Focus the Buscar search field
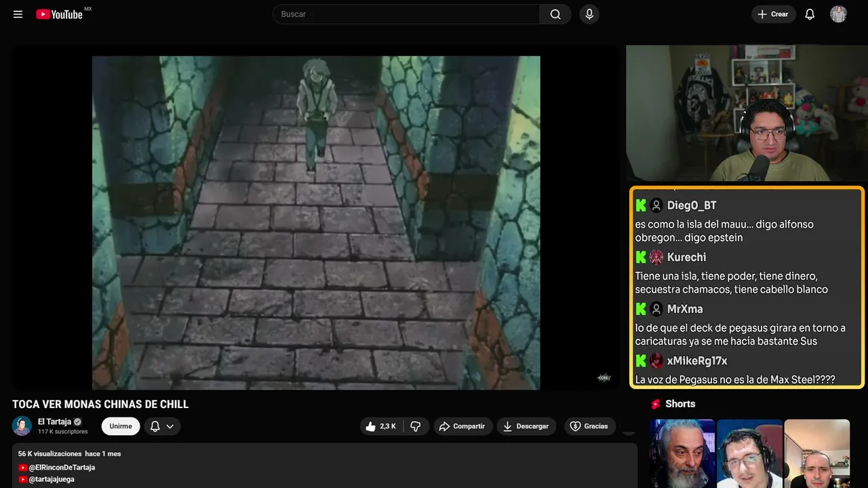868x488 pixels. 406,14
